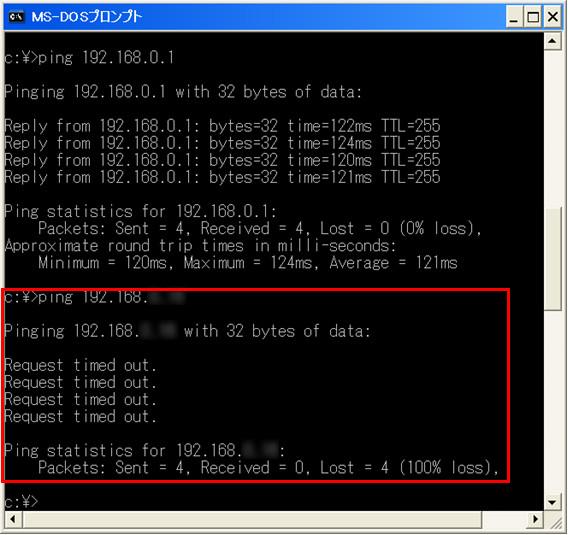Click the first ping 192.168.0.1 command line
Screen dimensions: 568x535
pyautogui.click(x=89, y=58)
